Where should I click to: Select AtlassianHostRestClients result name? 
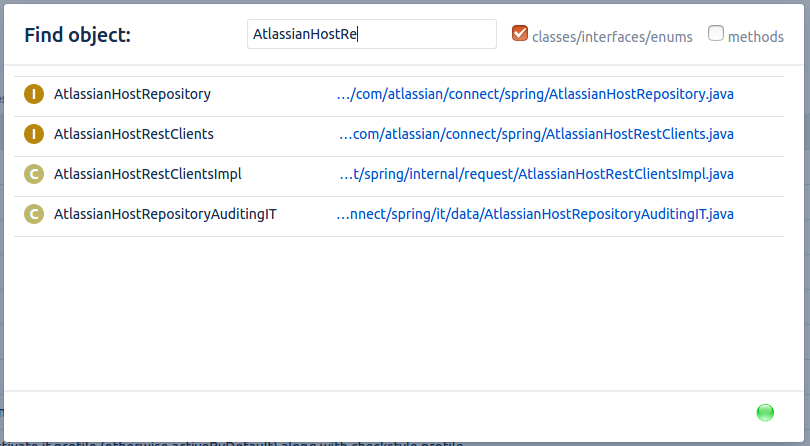pyautogui.click(x=134, y=134)
